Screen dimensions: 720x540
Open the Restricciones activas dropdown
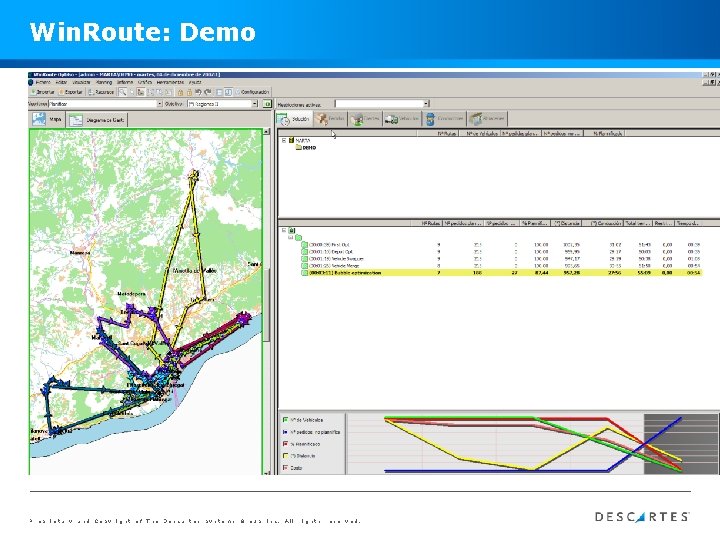click(426, 104)
